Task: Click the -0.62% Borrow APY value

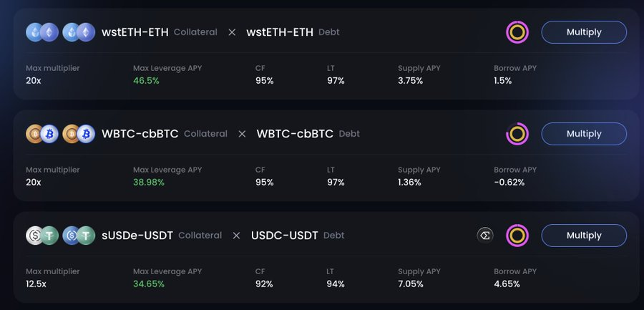Action: coord(509,183)
